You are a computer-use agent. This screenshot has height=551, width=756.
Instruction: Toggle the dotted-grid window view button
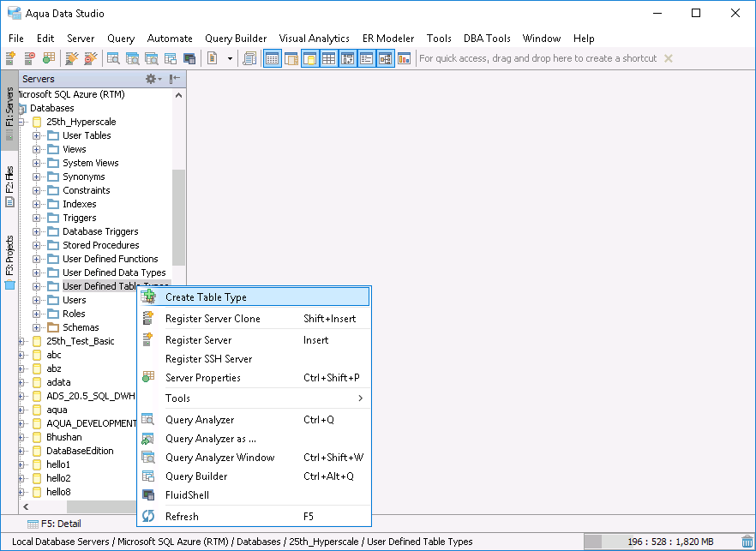tap(273, 58)
